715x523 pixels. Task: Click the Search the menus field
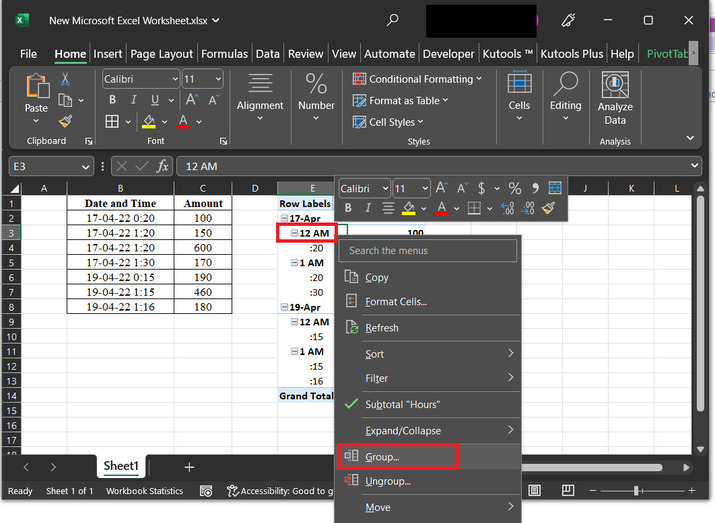pos(430,251)
